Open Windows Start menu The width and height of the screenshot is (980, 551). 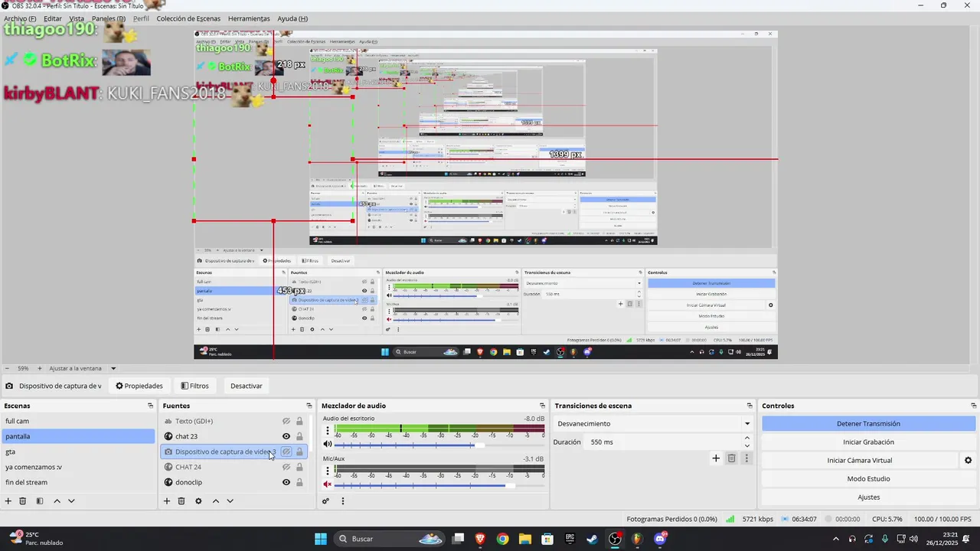pos(321,539)
